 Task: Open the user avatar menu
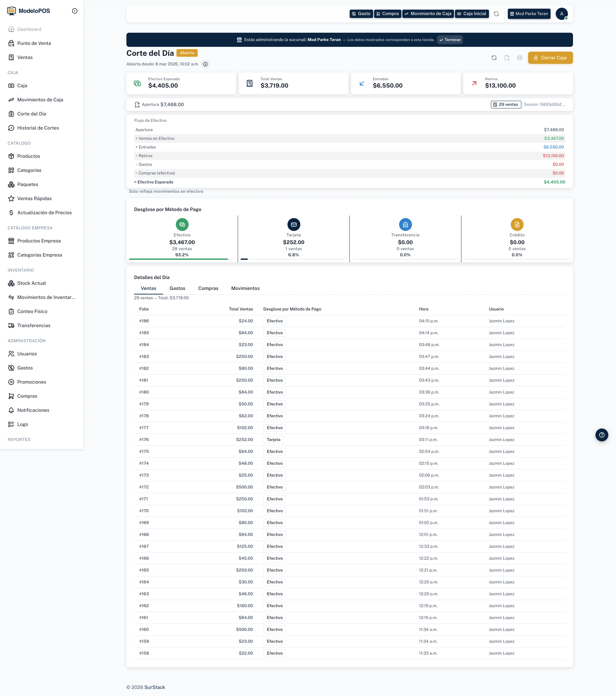tap(562, 14)
